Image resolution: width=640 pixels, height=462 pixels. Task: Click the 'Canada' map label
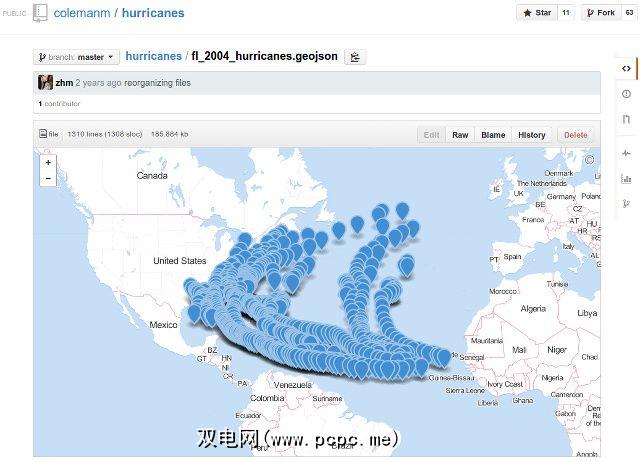click(152, 175)
